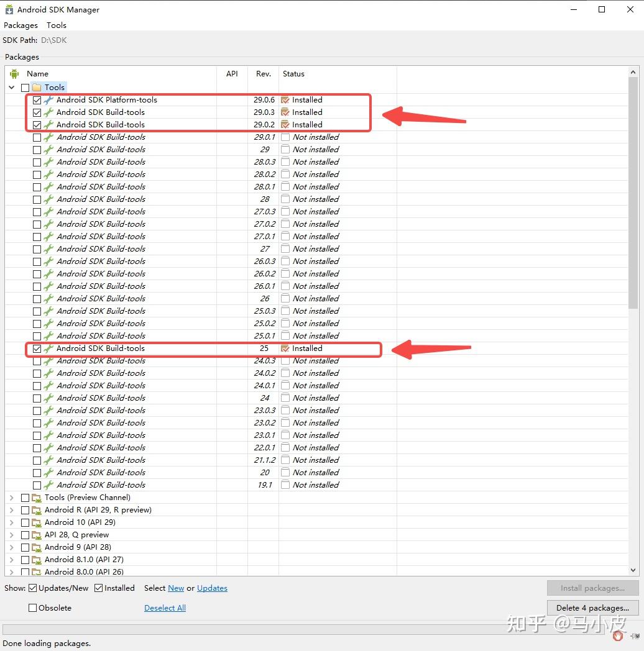Expand Android R (API 29, R preview) group

click(x=12, y=510)
